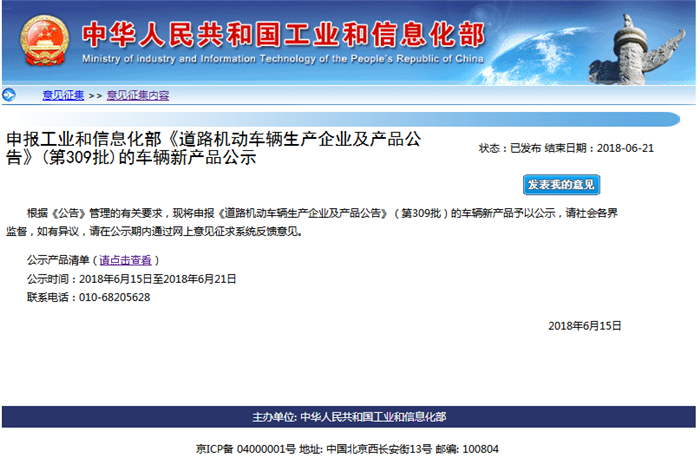This screenshot has height=464, width=700.
Task: Open the 请点击查看 product list link
Action: coord(125,260)
